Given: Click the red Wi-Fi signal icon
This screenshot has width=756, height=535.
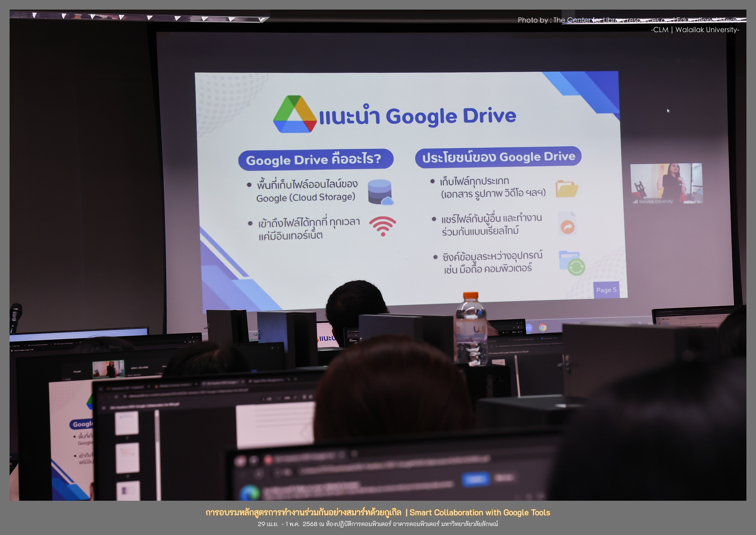Looking at the screenshot, I should coord(382,225).
